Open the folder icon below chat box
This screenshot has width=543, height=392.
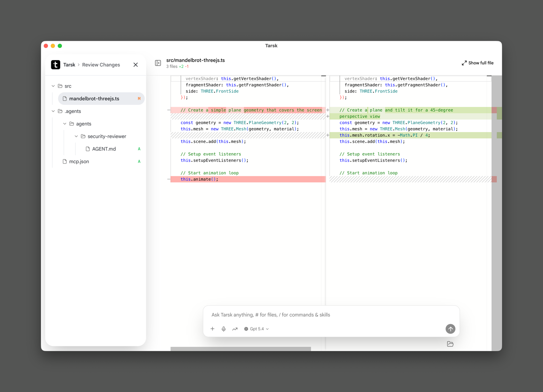[450, 344]
